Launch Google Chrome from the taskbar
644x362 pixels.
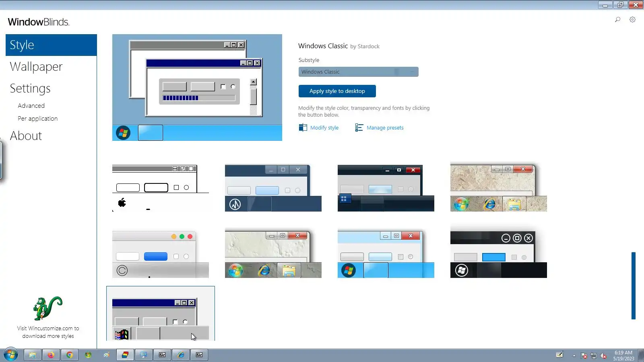69,355
